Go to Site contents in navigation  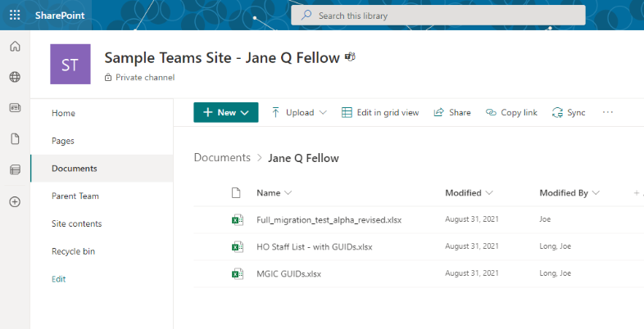pyautogui.click(x=76, y=223)
